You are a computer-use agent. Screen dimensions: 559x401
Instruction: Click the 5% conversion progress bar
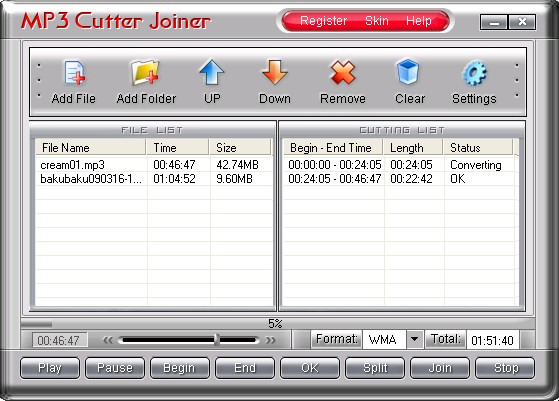coord(277,324)
